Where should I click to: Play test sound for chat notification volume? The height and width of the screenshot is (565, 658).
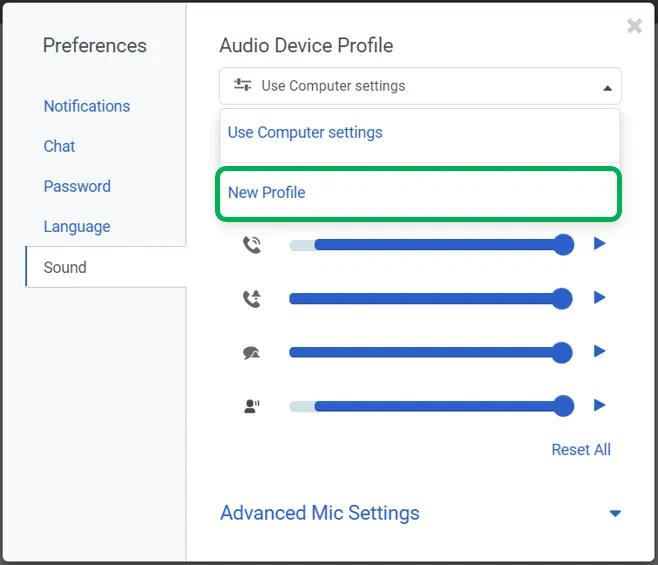pos(600,351)
